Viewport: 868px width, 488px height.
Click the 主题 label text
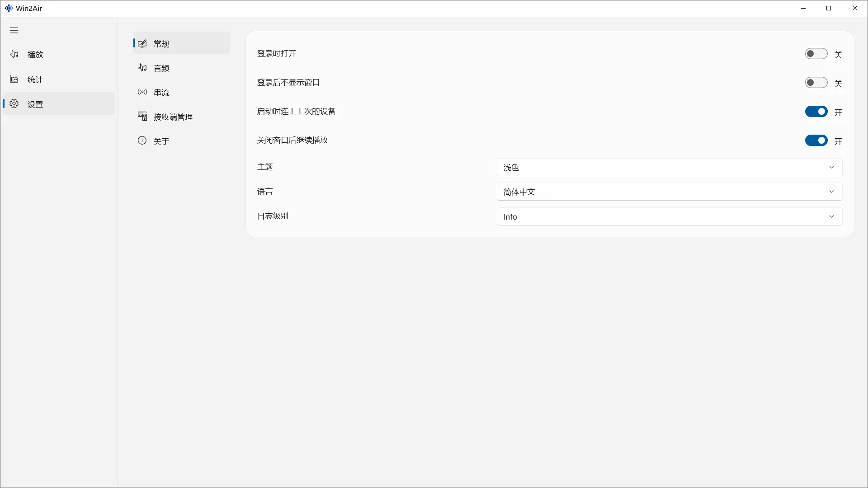click(265, 167)
